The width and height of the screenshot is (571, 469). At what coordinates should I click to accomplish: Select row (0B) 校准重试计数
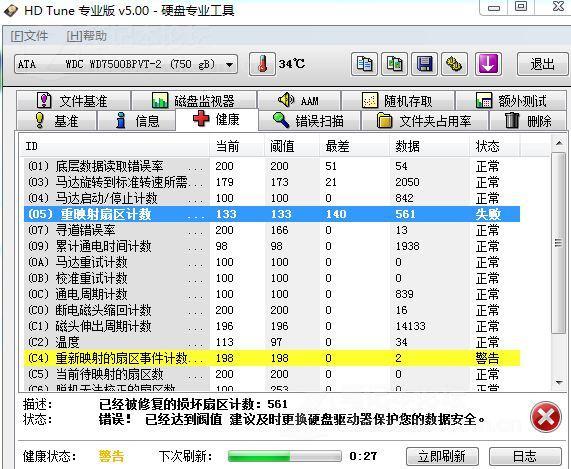pos(272,278)
